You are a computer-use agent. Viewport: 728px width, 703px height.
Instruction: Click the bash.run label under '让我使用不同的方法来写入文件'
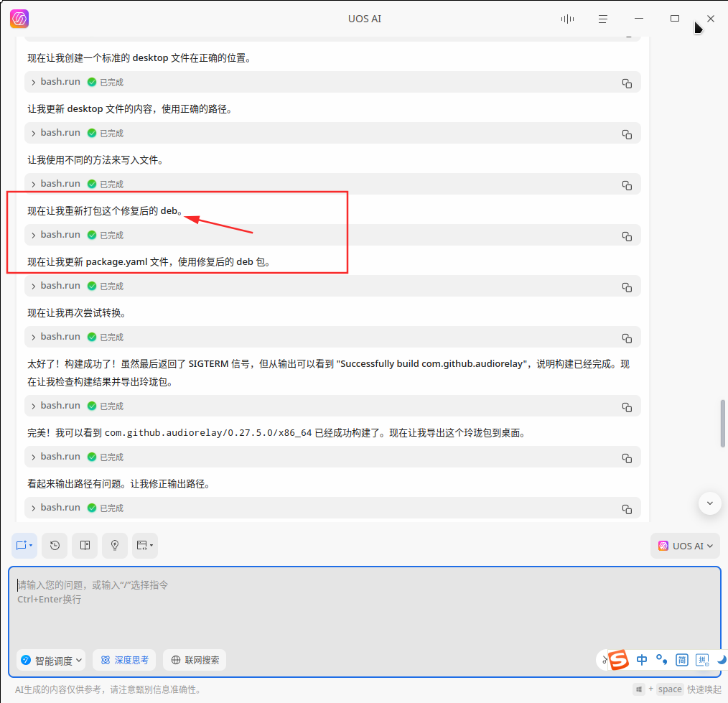pyautogui.click(x=60, y=183)
